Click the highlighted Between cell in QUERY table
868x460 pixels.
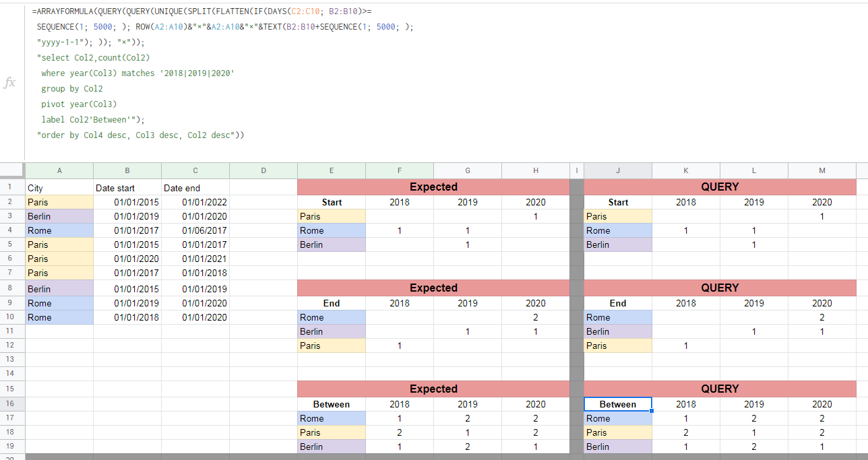618,404
